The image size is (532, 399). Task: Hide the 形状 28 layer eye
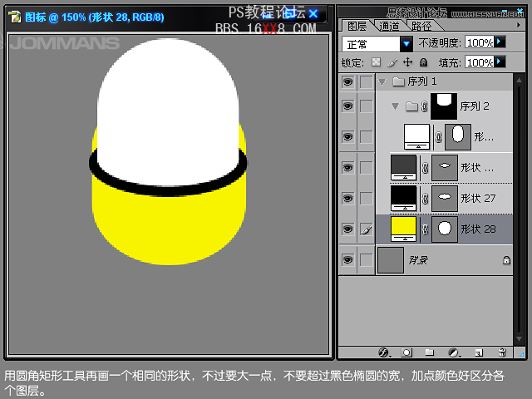pyautogui.click(x=347, y=229)
